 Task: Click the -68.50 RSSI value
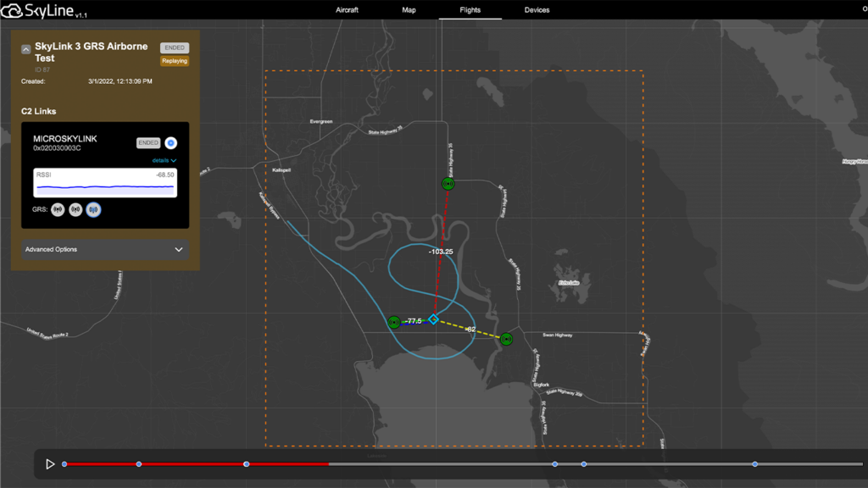pyautogui.click(x=165, y=175)
